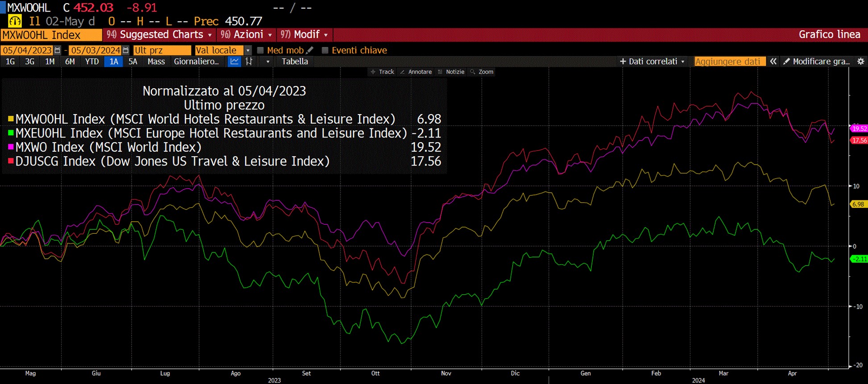Open the Modif dropdown menu
This screenshot has width=868, height=384.
(x=305, y=35)
